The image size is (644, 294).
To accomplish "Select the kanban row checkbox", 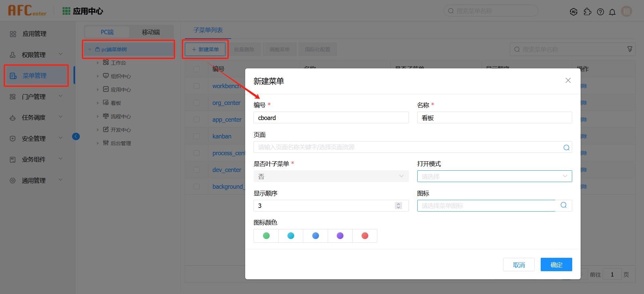I will [197, 136].
